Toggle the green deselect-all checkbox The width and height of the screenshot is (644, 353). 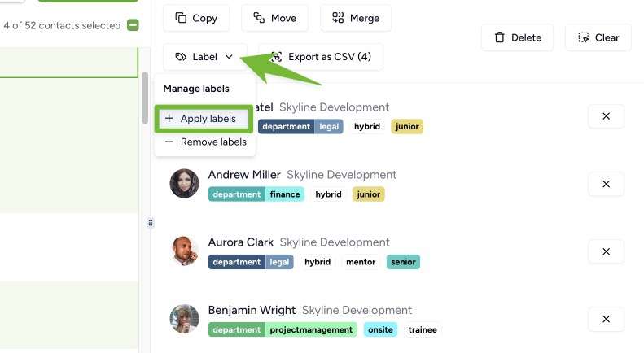133,25
